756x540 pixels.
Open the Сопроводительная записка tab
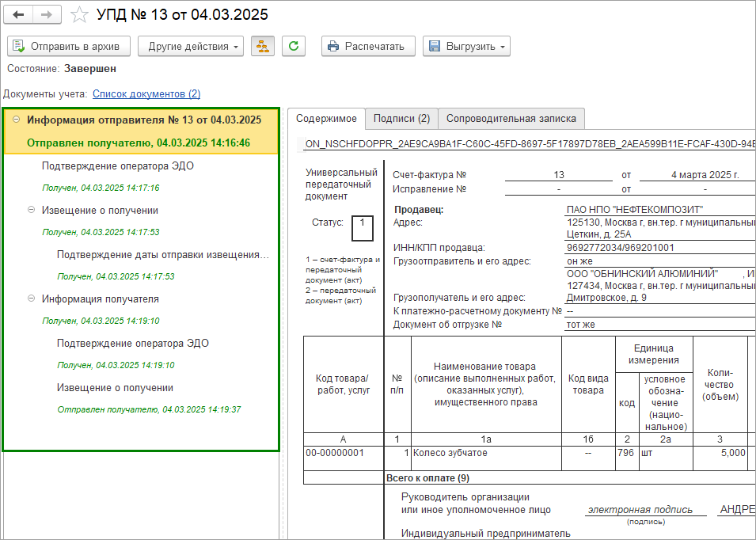click(511, 119)
